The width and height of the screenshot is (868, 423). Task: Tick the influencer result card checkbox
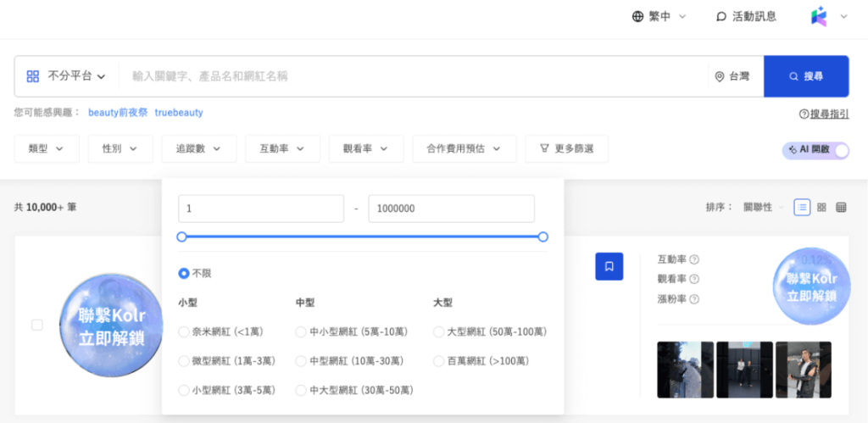(x=36, y=325)
